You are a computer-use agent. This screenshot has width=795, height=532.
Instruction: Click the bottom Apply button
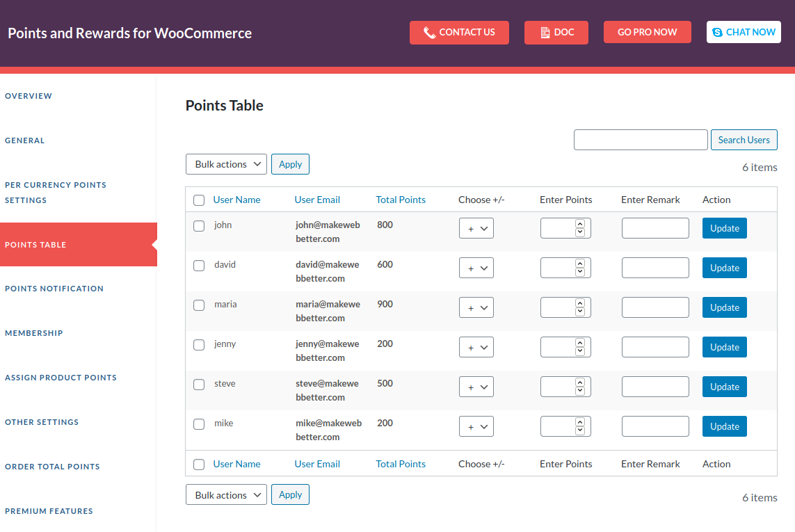click(290, 494)
